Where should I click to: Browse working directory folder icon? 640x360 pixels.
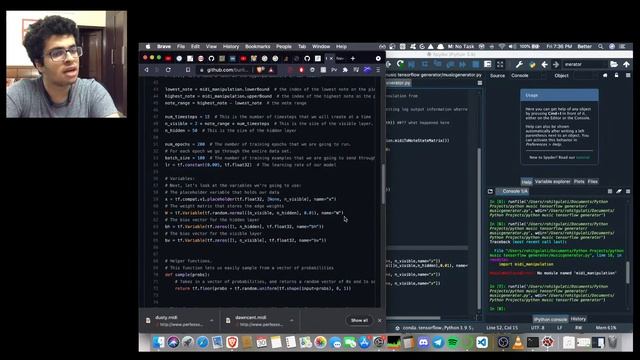click(x=614, y=64)
